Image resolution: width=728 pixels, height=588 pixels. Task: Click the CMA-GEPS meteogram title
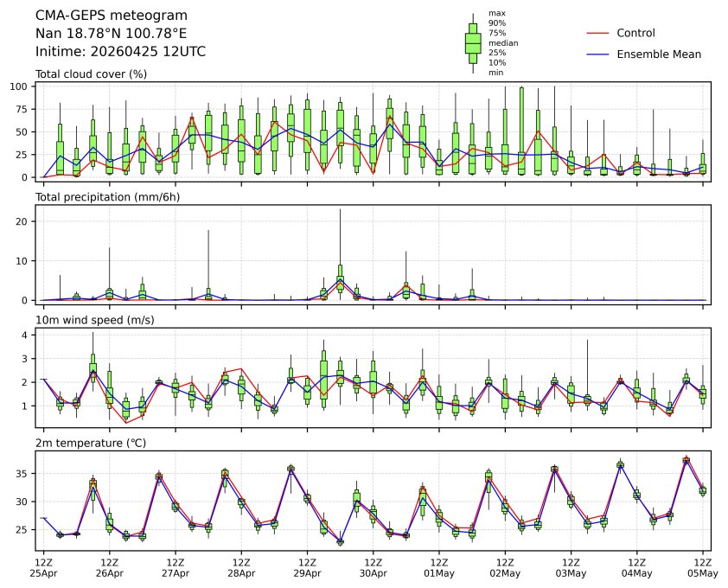(99, 16)
